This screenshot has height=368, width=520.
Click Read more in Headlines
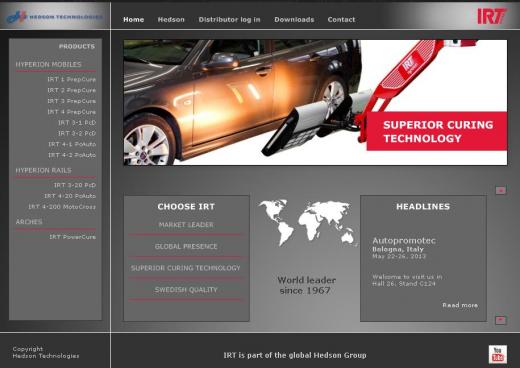point(460,305)
